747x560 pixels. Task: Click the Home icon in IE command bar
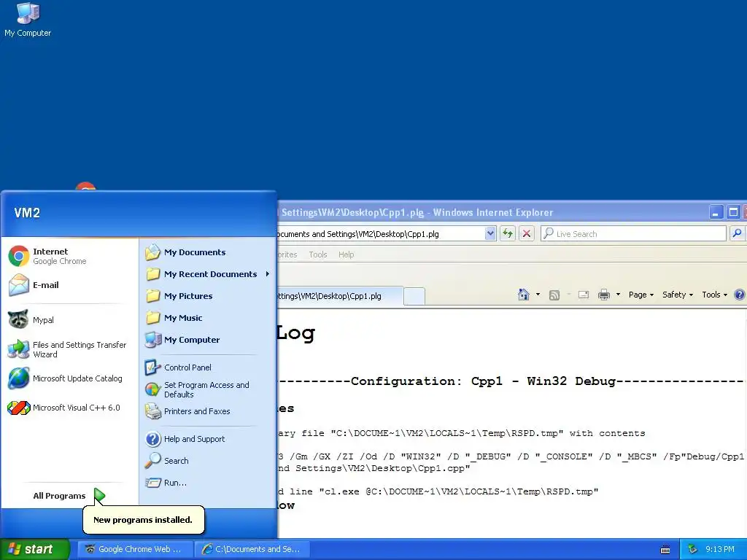(524, 295)
